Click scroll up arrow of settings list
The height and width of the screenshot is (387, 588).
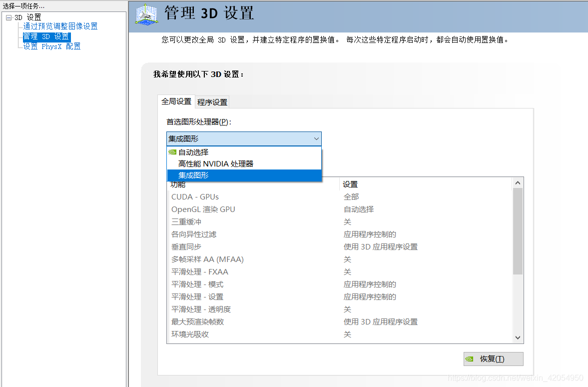(518, 183)
